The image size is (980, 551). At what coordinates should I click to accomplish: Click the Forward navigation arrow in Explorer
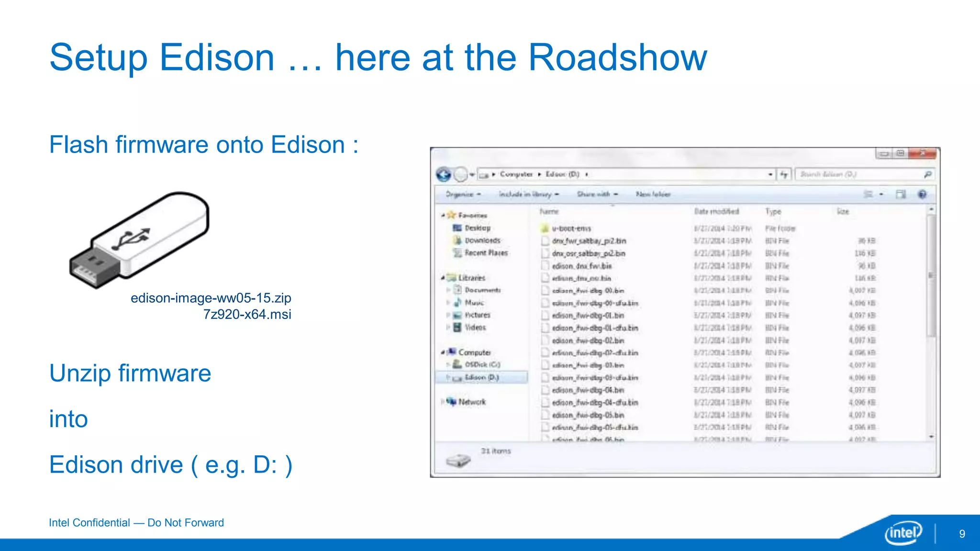pyautogui.click(x=460, y=175)
